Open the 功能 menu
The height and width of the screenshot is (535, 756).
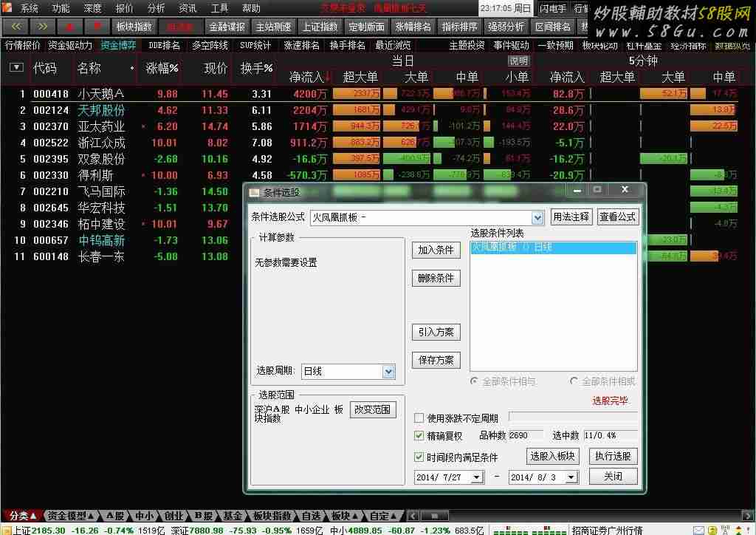point(61,8)
